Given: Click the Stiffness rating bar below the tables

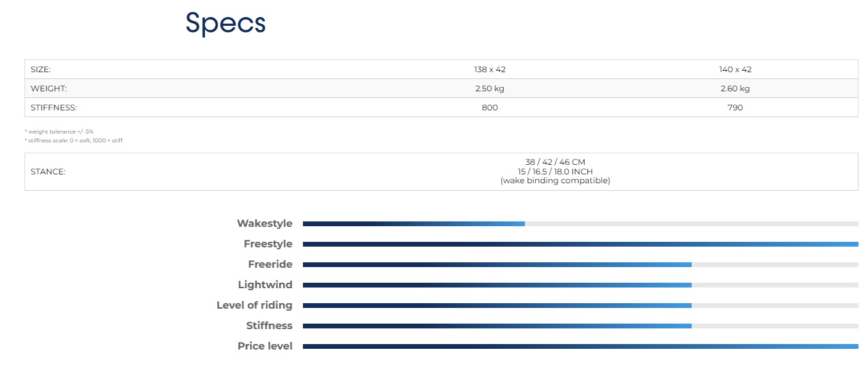Looking at the screenshot, I should click(x=580, y=326).
